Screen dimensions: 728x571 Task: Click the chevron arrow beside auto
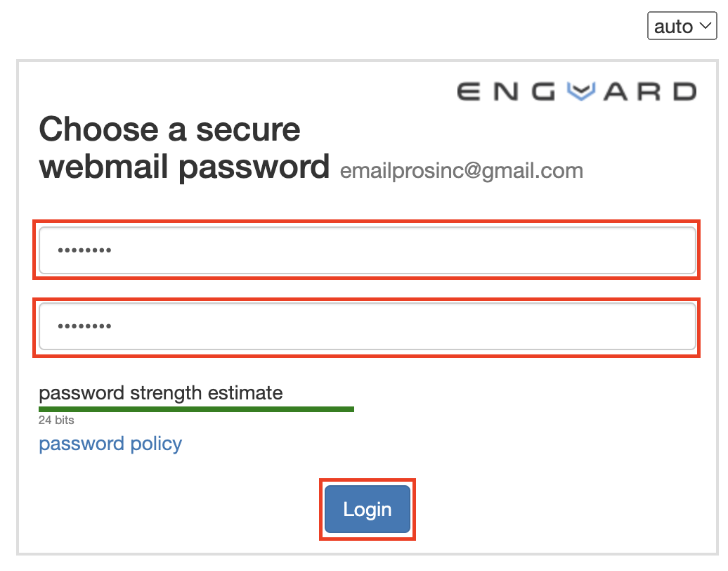[x=706, y=25]
